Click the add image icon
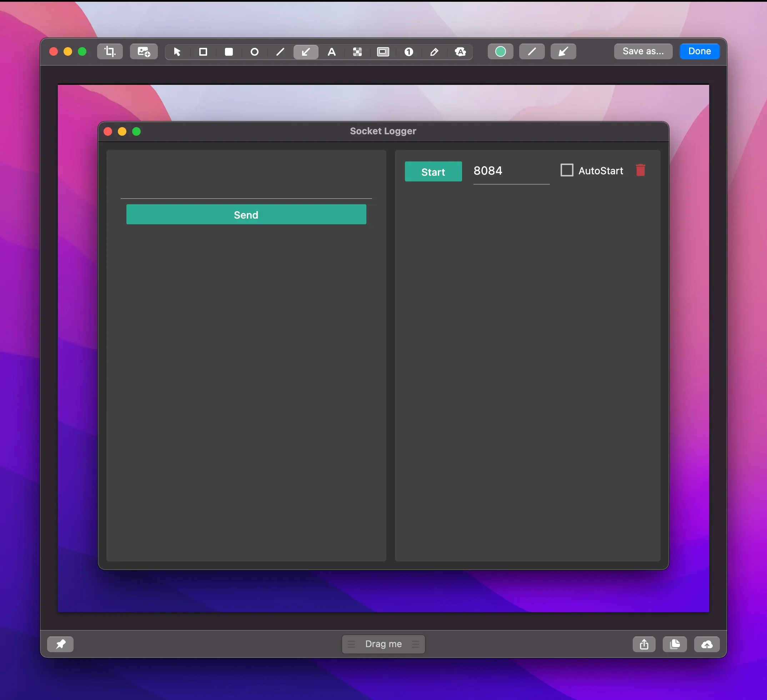The width and height of the screenshot is (767, 700). coord(144,51)
